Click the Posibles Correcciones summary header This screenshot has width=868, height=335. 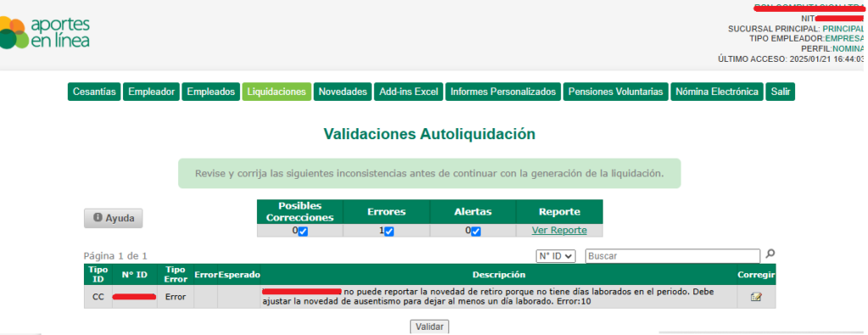tap(300, 212)
